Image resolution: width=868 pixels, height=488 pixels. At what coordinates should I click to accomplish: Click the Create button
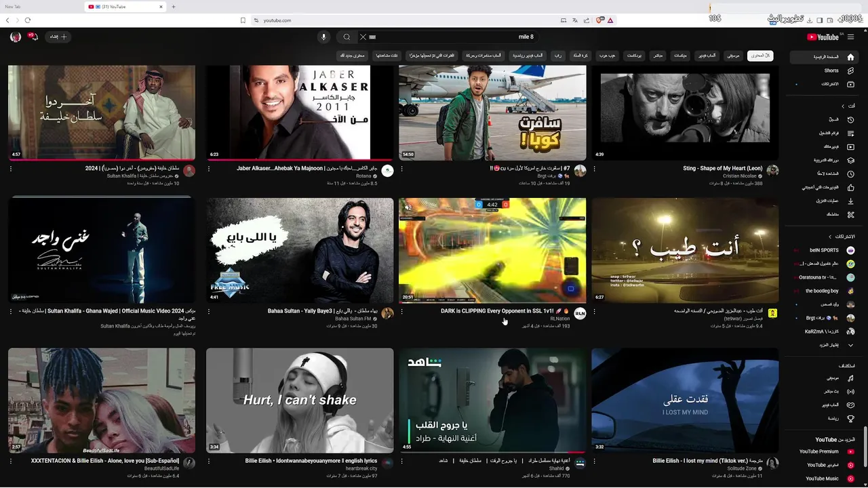(x=57, y=37)
